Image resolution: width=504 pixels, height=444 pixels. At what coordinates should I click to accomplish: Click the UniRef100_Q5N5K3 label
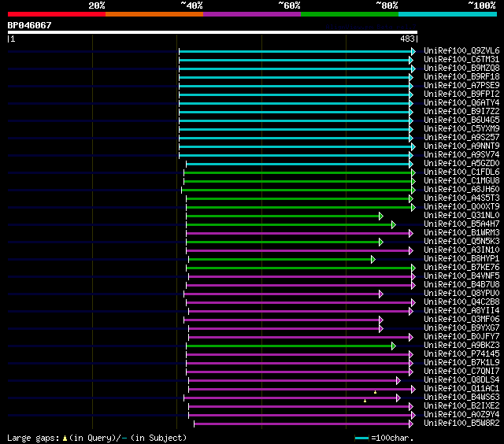pos(461,242)
